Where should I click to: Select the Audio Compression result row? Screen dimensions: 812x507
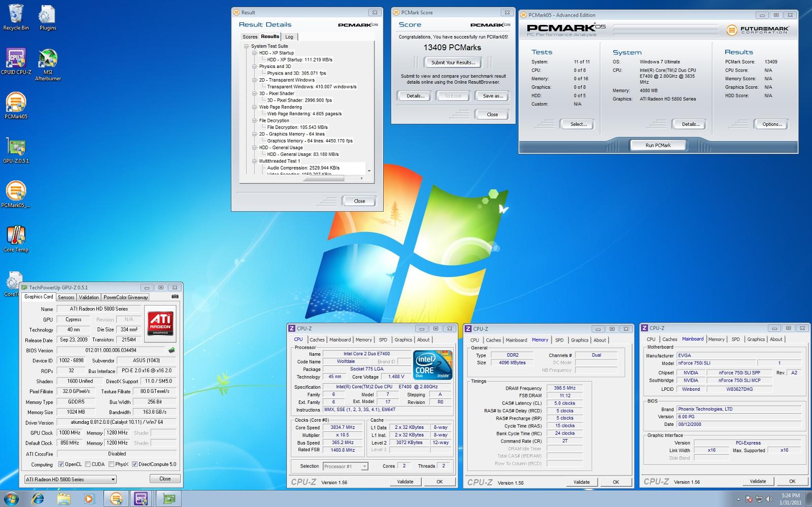tap(303, 168)
